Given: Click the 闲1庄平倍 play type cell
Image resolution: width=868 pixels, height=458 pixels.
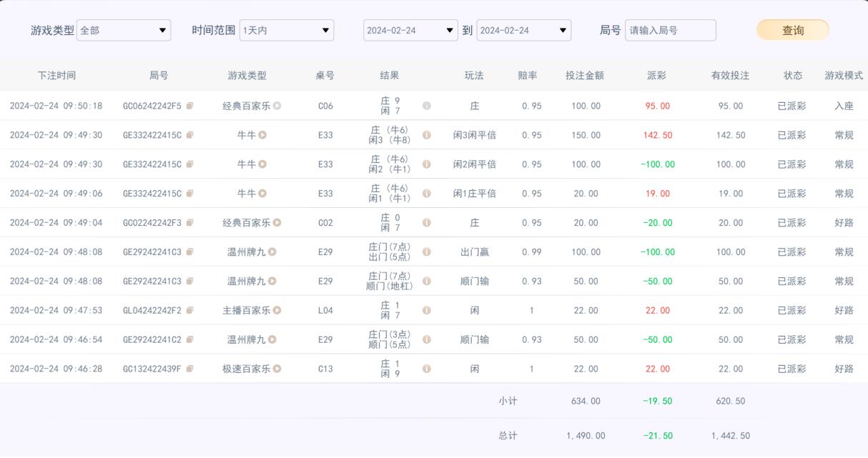Looking at the screenshot, I should click(x=474, y=194).
